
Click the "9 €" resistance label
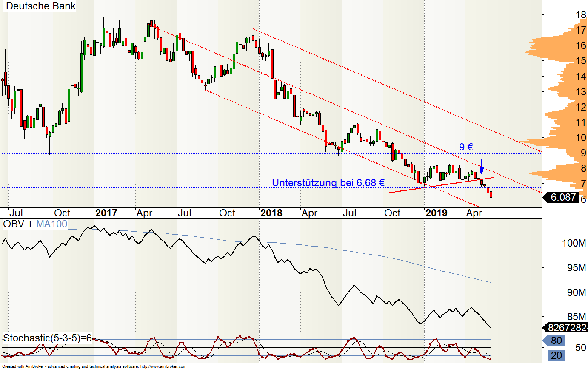coord(466,147)
